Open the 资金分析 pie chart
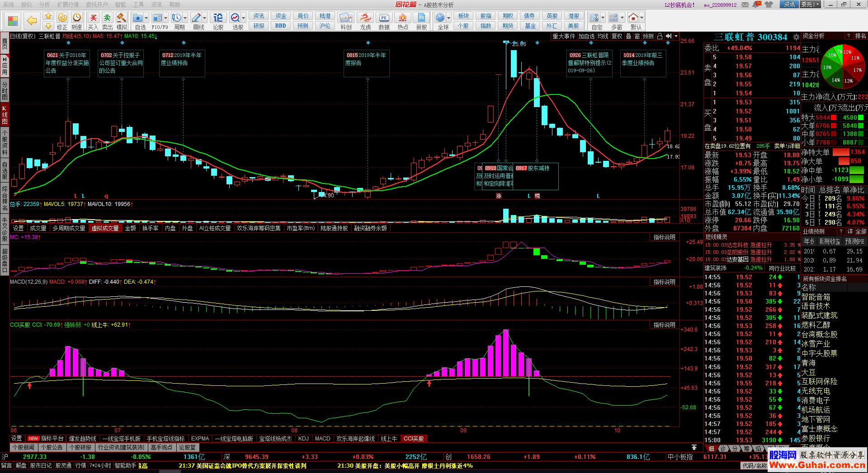Image resolution: width=868 pixels, height=473 pixels. point(843,66)
